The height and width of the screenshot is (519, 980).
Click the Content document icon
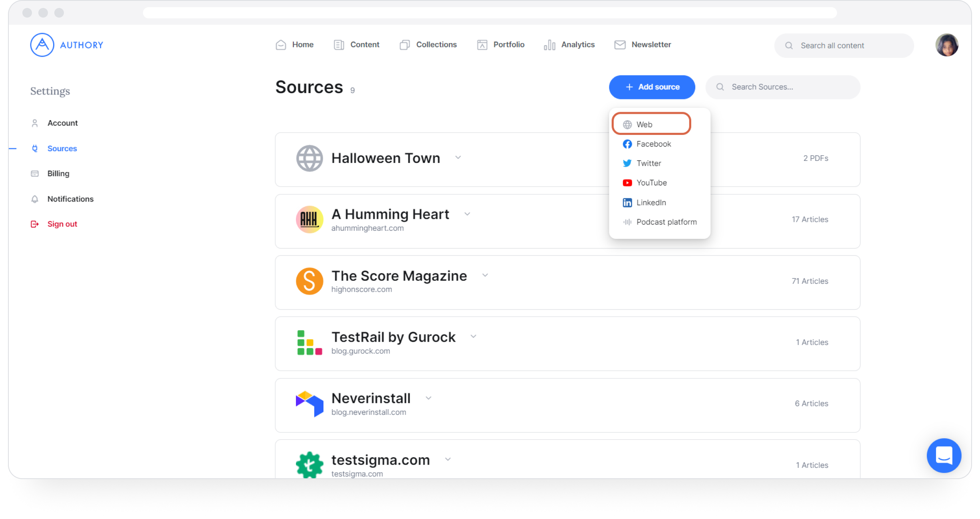tap(339, 45)
